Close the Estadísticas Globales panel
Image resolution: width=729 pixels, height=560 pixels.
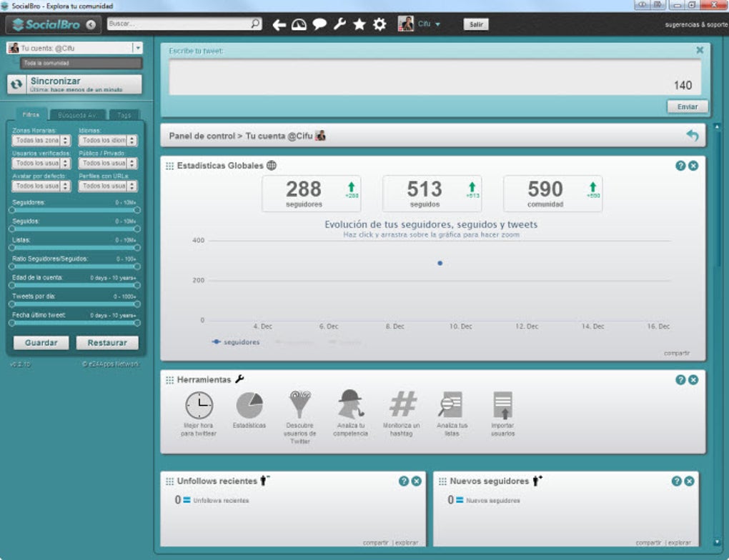pos(693,166)
